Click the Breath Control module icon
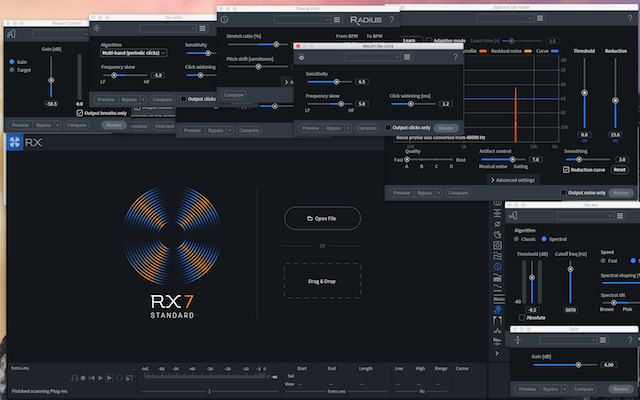The height and width of the screenshot is (400, 640). tap(11, 34)
